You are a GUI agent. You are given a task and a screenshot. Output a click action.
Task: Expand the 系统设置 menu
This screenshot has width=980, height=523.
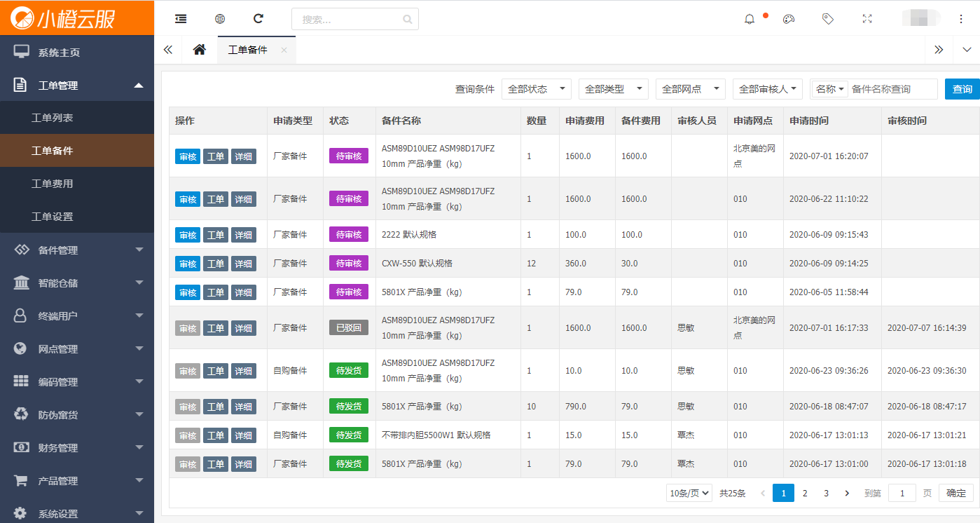[x=77, y=513]
